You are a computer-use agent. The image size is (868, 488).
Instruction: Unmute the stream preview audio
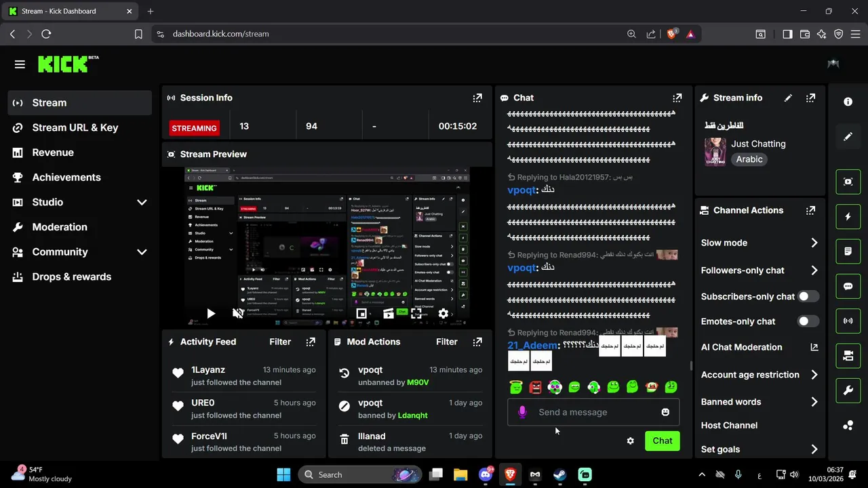click(x=238, y=313)
